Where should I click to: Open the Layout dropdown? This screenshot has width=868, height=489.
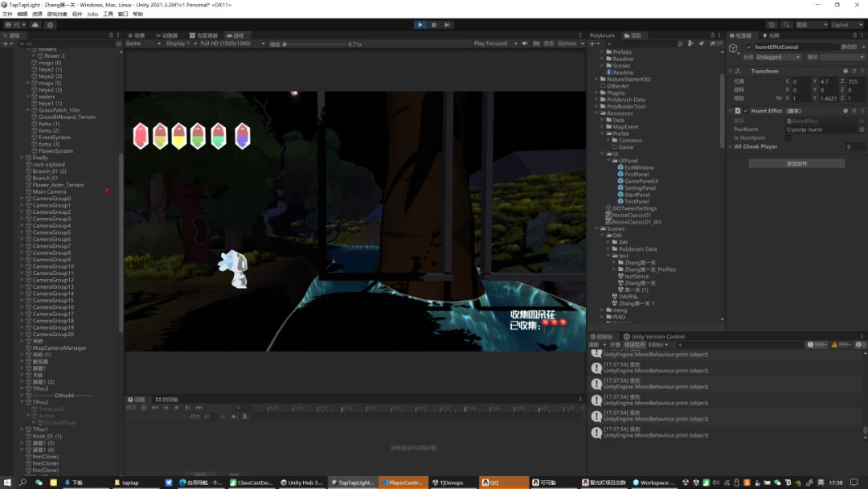point(844,25)
